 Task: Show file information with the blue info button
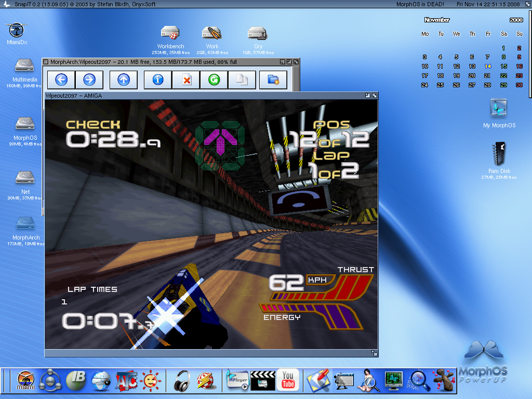pyautogui.click(x=158, y=79)
